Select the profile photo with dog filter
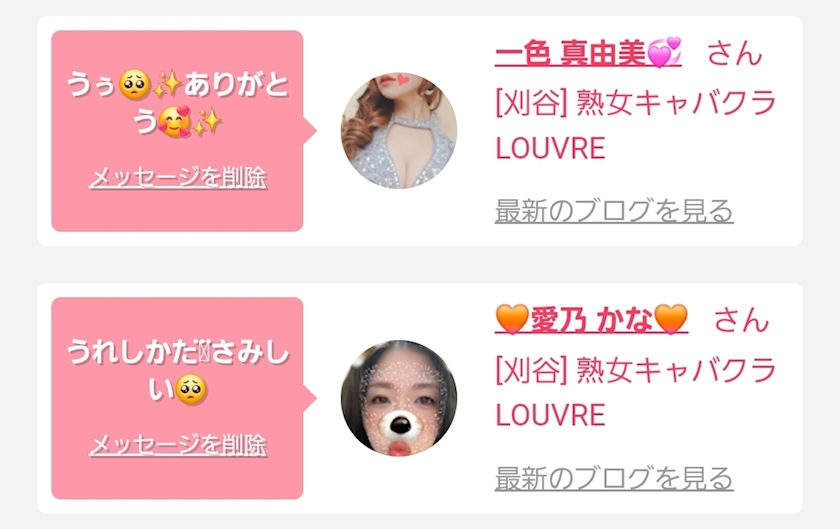 pyautogui.click(x=399, y=398)
